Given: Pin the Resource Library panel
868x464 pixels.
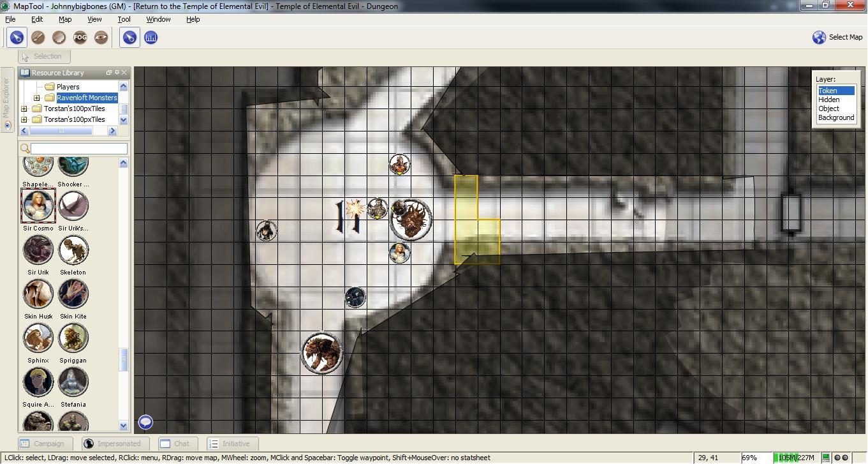Looking at the screenshot, I should pyautogui.click(x=116, y=73).
